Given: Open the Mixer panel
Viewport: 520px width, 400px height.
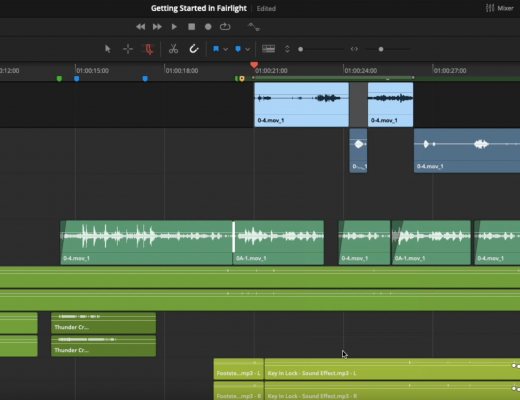Looking at the screenshot, I should 500,8.
